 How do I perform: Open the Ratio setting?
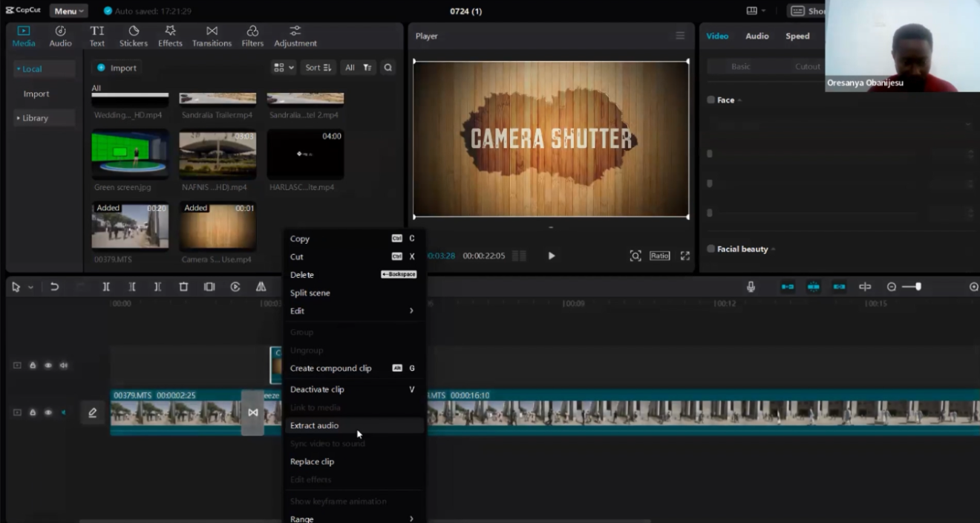point(660,256)
